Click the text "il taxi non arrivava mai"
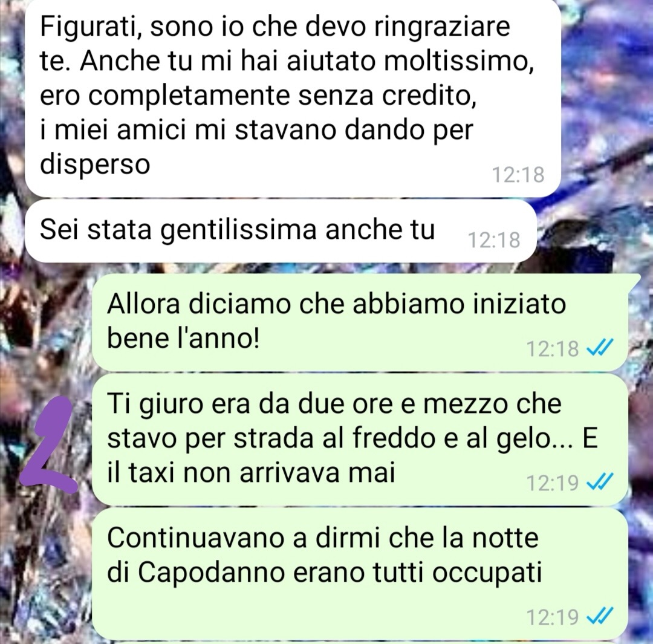Image resolution: width=653 pixels, height=644 pixels. point(251,473)
